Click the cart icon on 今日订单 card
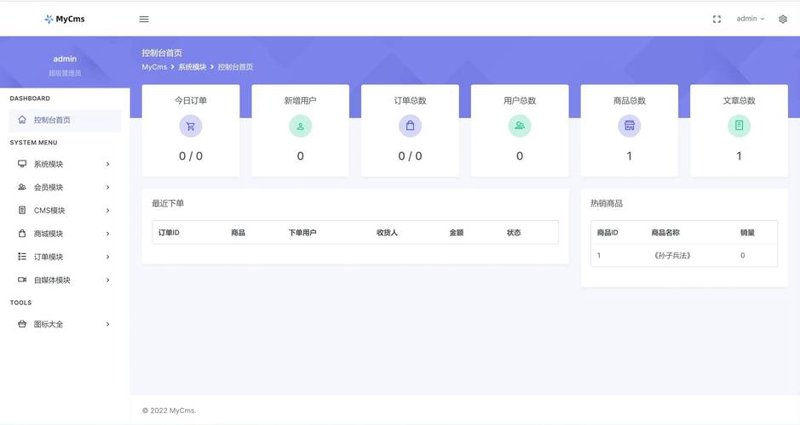 (x=190, y=126)
